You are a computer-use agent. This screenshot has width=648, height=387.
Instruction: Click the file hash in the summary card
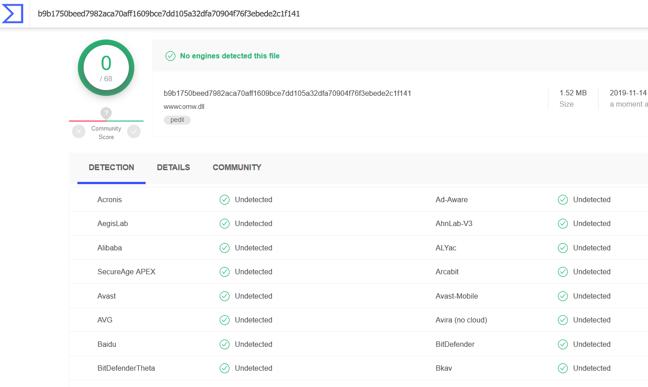coord(287,93)
